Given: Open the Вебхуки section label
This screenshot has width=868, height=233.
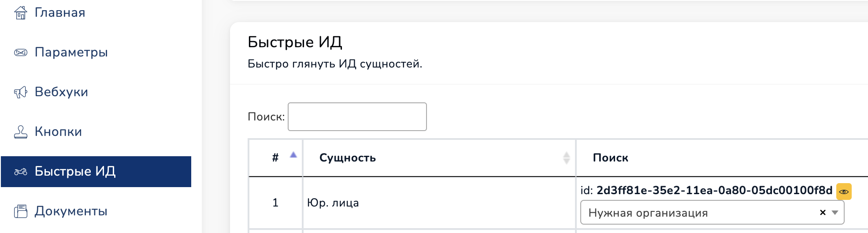Looking at the screenshot, I should [61, 92].
